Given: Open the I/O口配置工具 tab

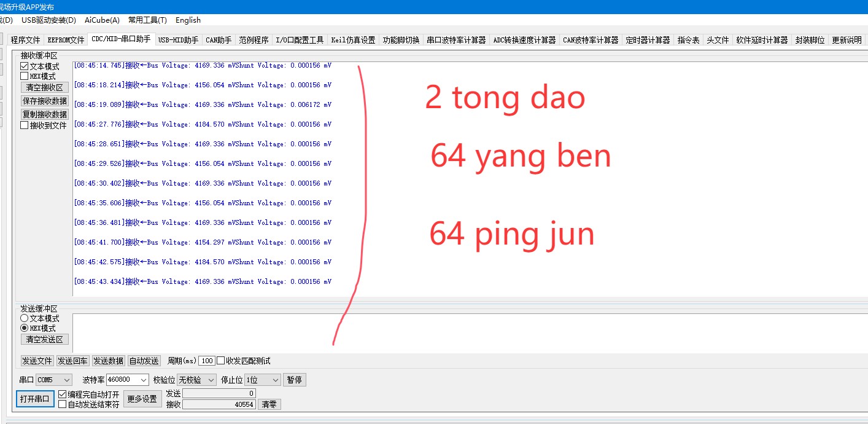Looking at the screenshot, I should point(299,40).
